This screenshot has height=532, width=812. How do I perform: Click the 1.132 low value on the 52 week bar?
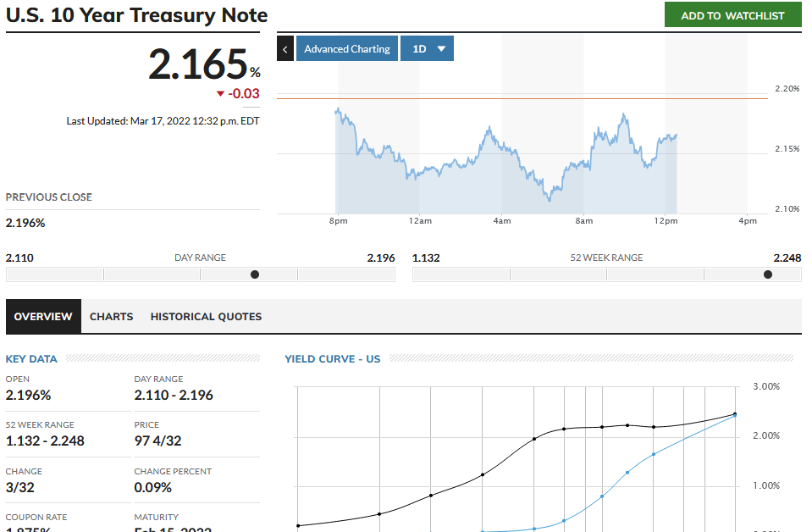point(426,258)
